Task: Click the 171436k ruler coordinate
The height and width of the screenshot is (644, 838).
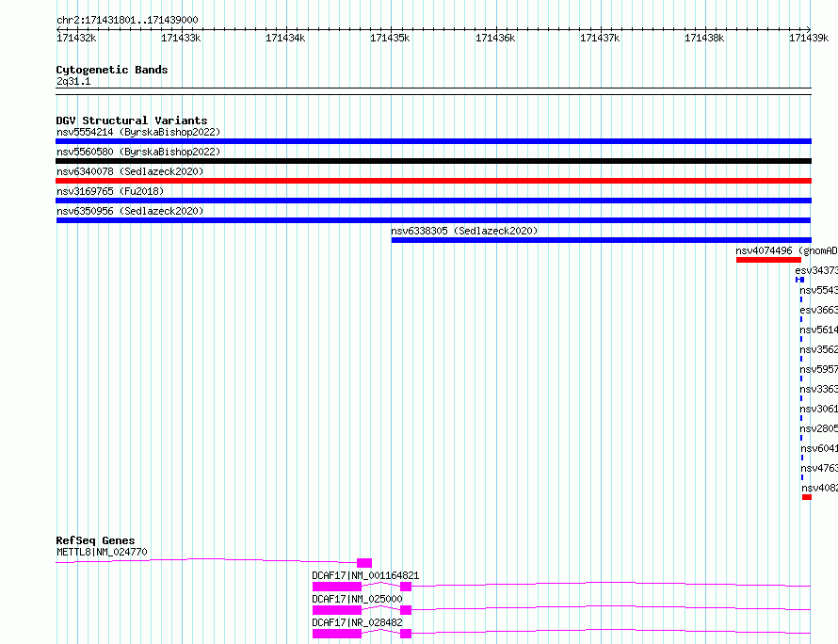Action: (495, 38)
